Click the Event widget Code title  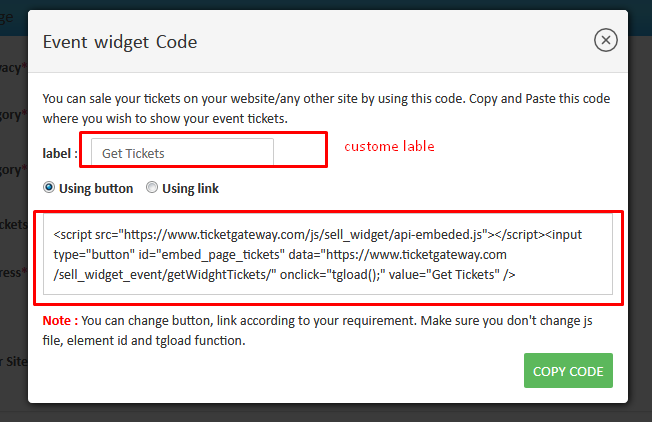[x=120, y=42]
